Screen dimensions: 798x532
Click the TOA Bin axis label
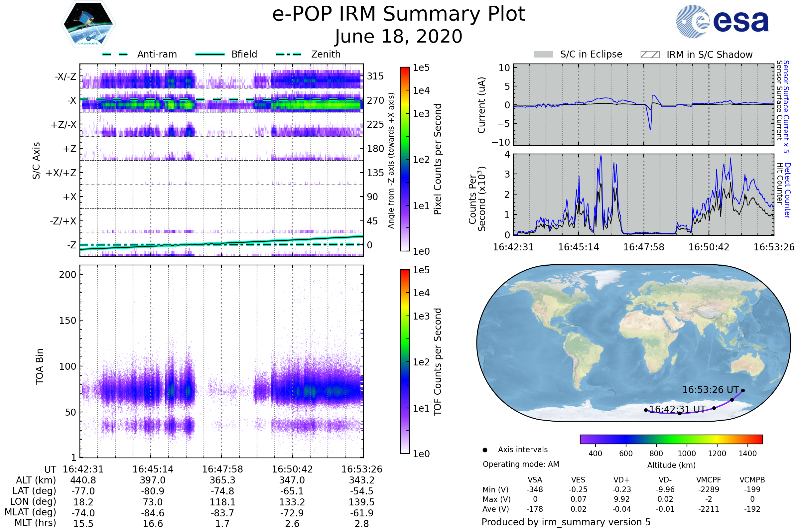pos(40,366)
